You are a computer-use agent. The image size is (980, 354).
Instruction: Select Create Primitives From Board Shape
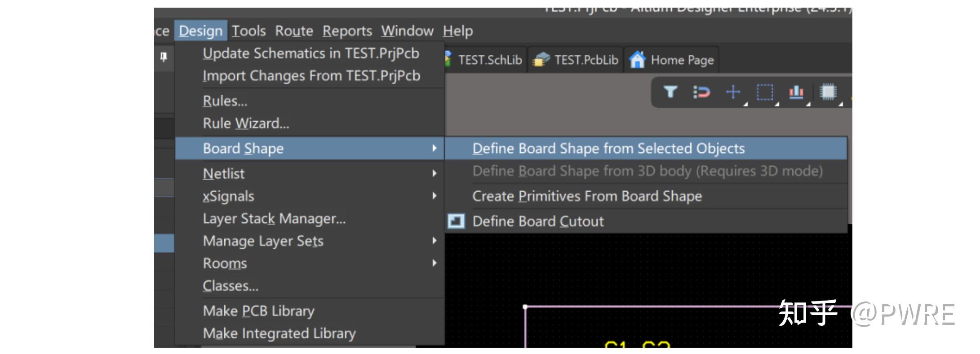tap(587, 196)
